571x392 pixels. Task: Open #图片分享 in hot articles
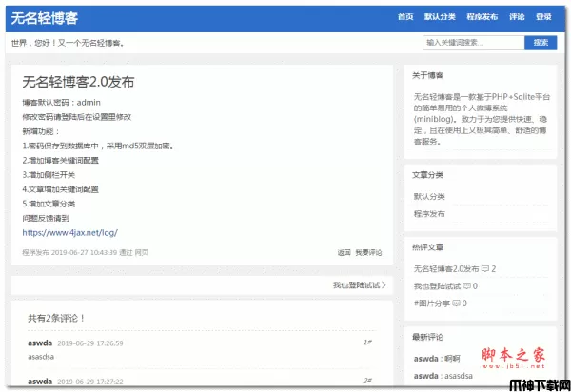tap(432, 304)
